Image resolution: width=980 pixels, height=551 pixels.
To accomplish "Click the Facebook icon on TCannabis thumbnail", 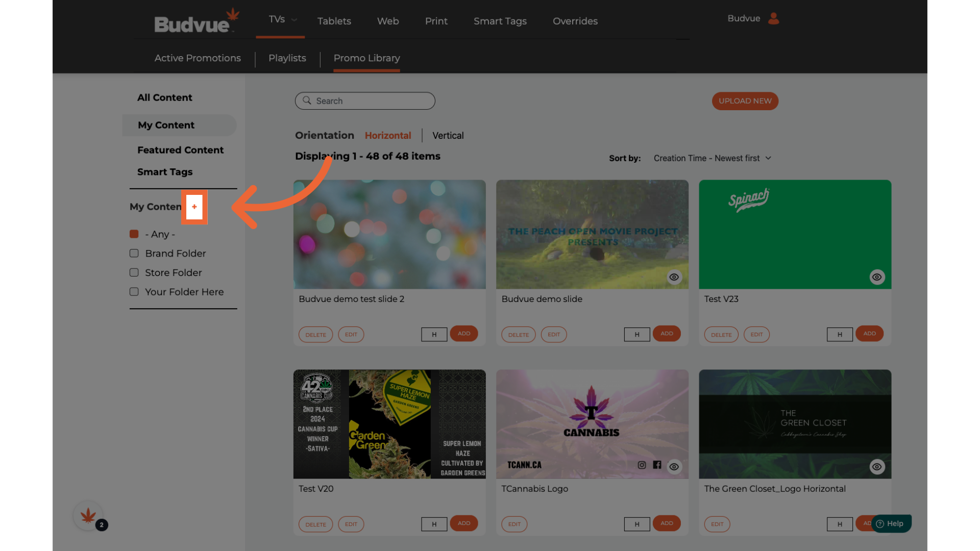I will point(657,465).
